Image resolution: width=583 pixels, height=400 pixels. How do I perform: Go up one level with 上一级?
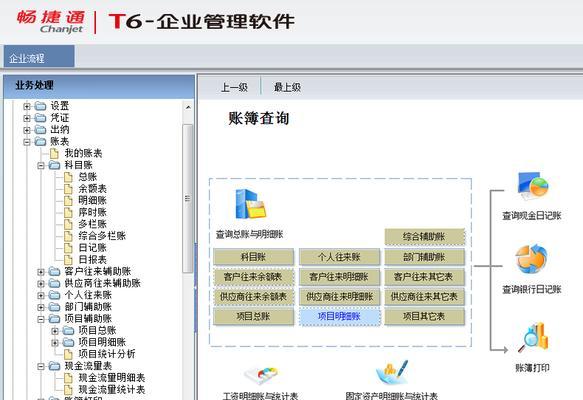click(x=234, y=87)
